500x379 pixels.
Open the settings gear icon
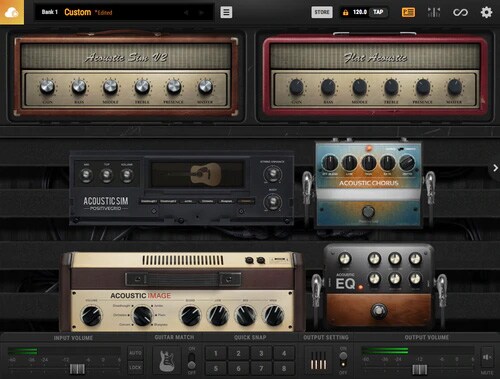486,12
